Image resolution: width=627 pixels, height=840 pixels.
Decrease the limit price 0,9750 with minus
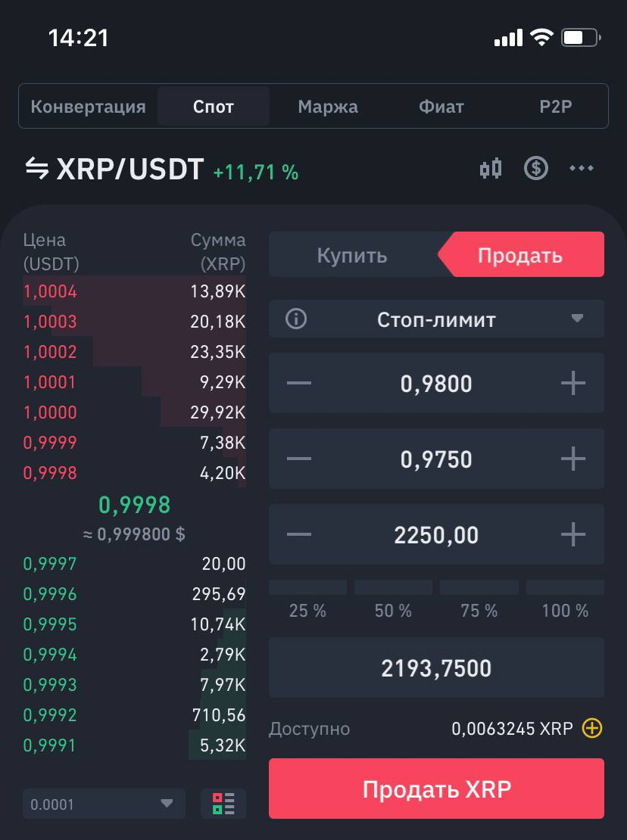299,459
